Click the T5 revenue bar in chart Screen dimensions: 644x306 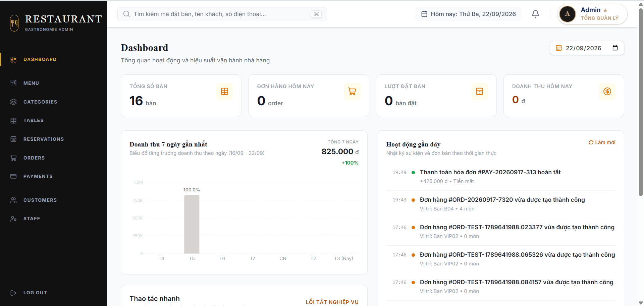click(x=192, y=224)
